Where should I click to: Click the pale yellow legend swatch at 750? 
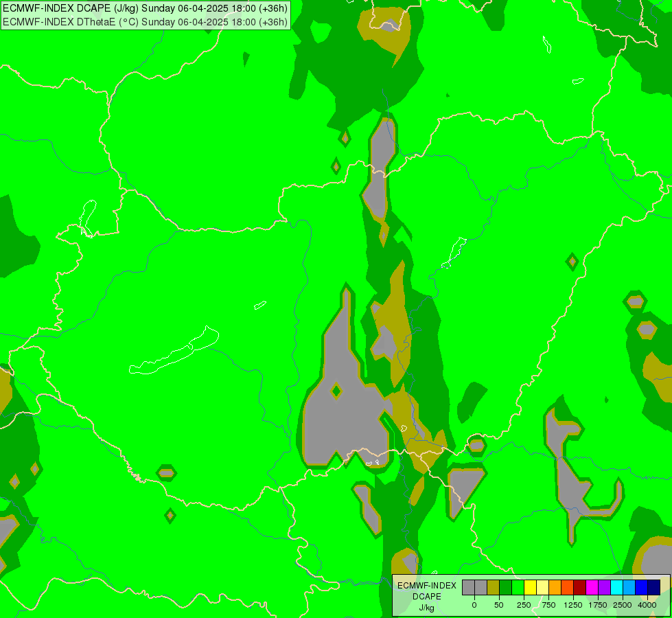pos(542,587)
